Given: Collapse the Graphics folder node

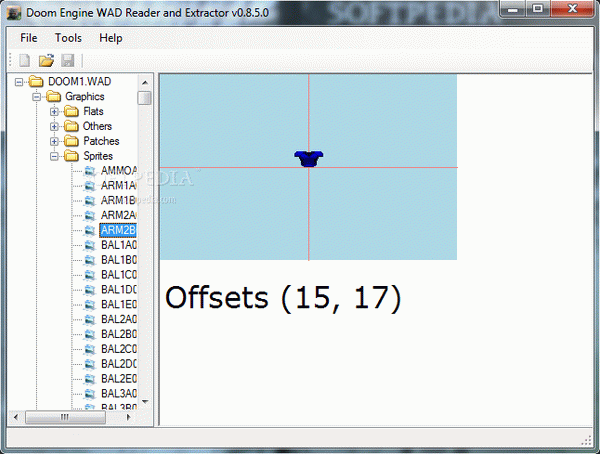Looking at the screenshot, I should pos(36,97).
